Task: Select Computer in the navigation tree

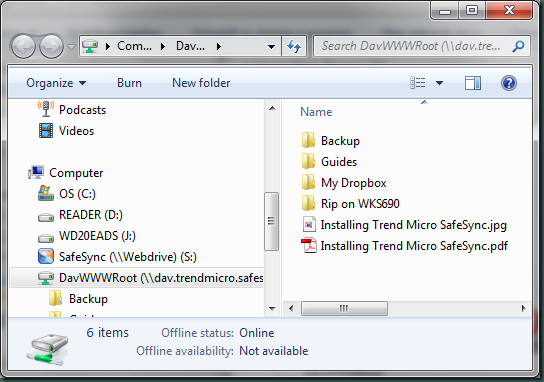Action: click(76, 173)
